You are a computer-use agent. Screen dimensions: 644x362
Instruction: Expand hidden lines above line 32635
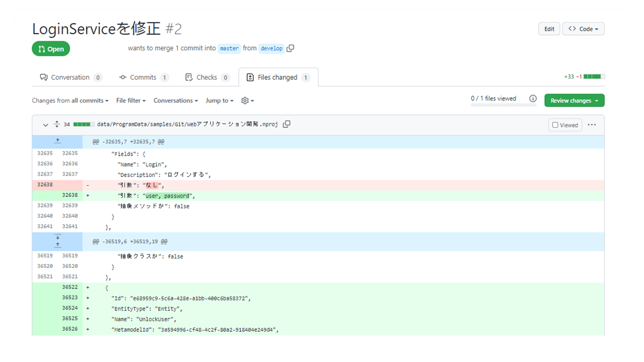(x=58, y=142)
